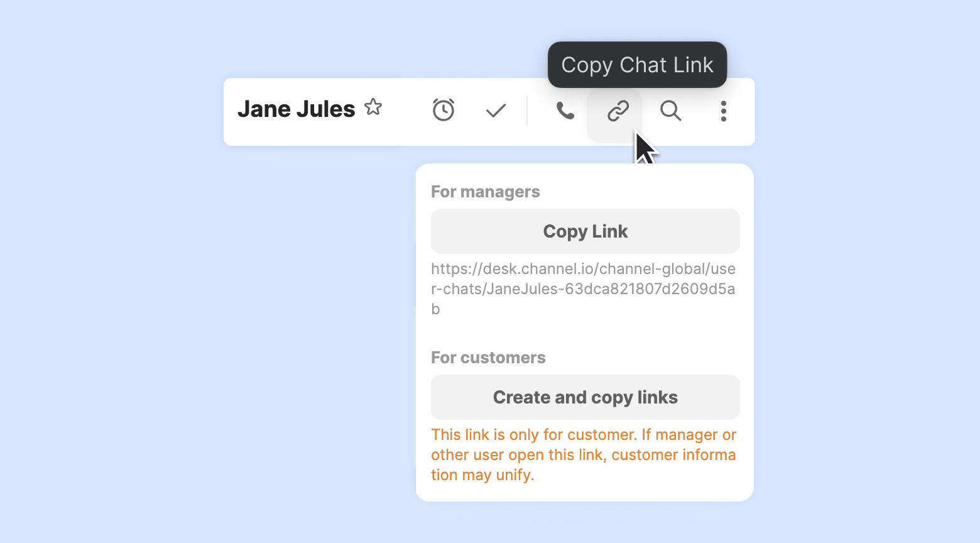Mark the chat resolved with the checkmark icon
The height and width of the screenshot is (543, 980).
(x=496, y=111)
